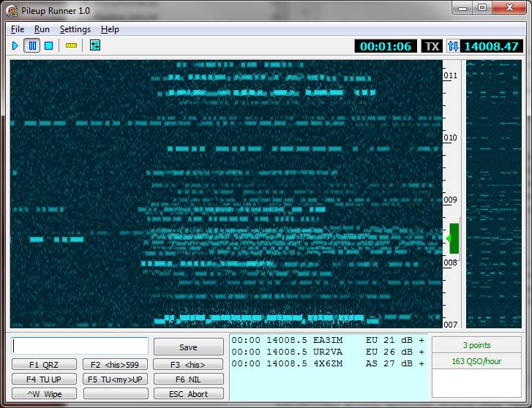Click the yellow ruler toolbar icon
532x408 pixels.
[71, 45]
